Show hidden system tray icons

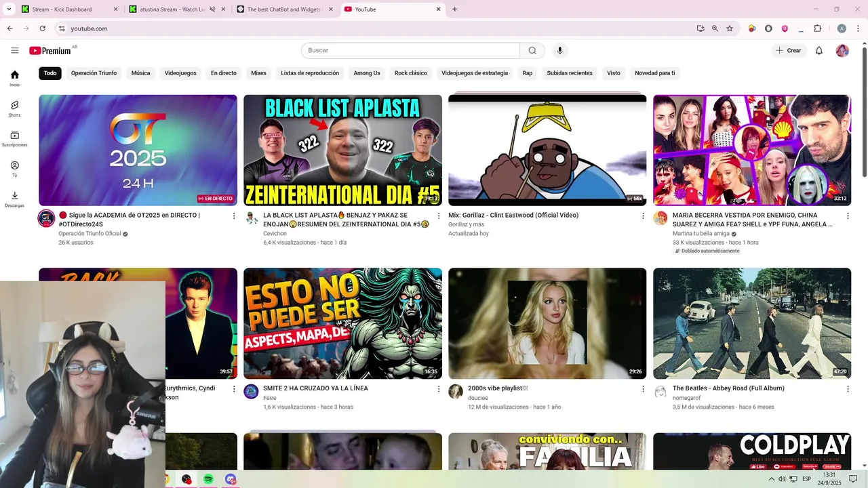point(771,479)
